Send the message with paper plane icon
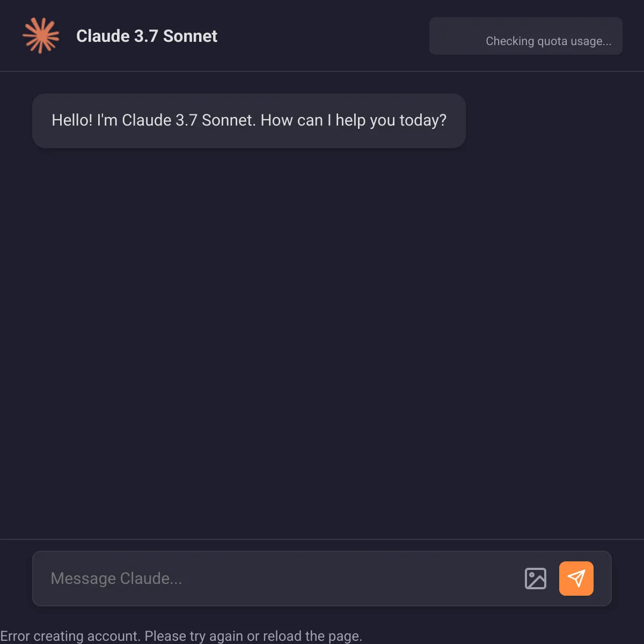This screenshot has height=644, width=644. click(576, 578)
